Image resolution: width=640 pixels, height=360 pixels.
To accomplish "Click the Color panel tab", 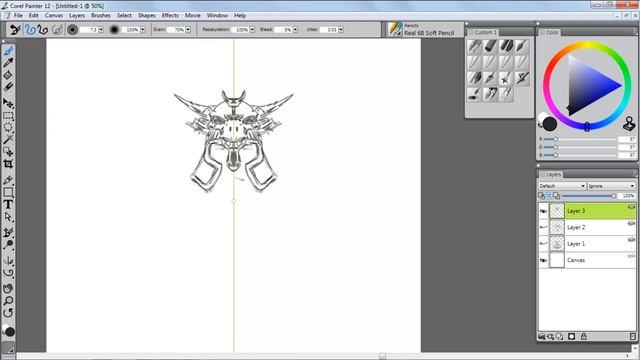I will click(549, 32).
